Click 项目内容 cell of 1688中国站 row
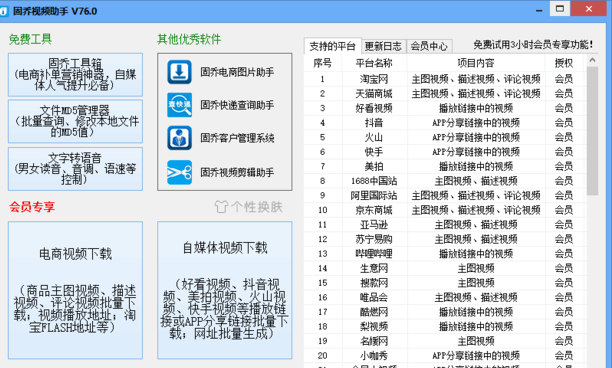The width and height of the screenshot is (612, 368). tap(476, 181)
